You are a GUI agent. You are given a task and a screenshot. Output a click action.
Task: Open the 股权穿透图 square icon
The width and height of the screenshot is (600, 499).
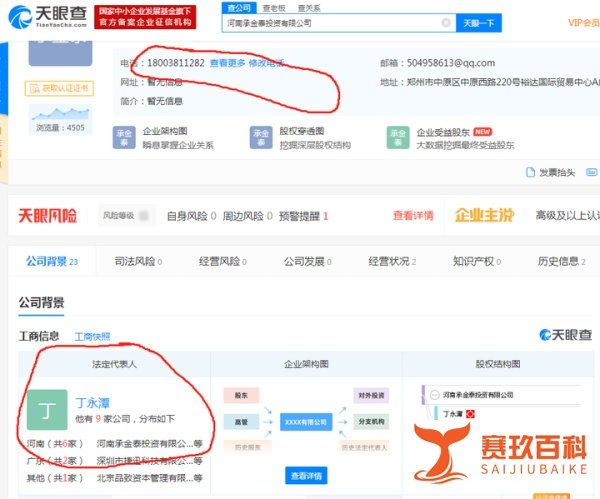pyautogui.click(x=261, y=137)
